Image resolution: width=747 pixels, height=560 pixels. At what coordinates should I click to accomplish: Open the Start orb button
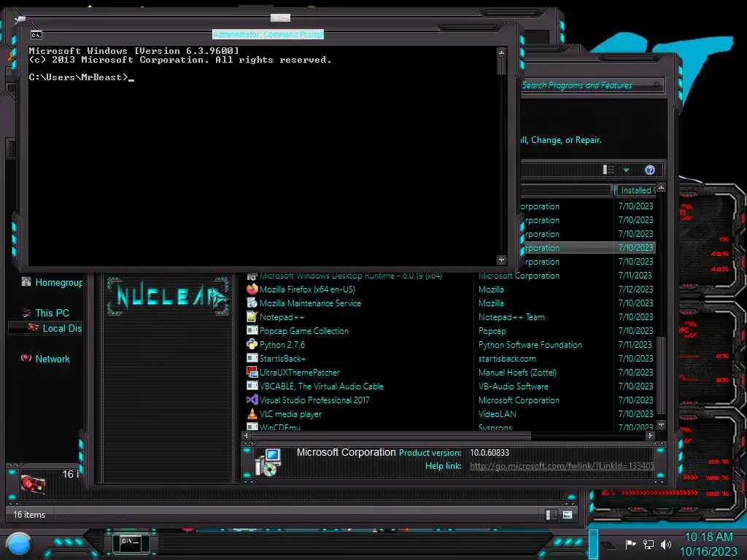coord(19,544)
